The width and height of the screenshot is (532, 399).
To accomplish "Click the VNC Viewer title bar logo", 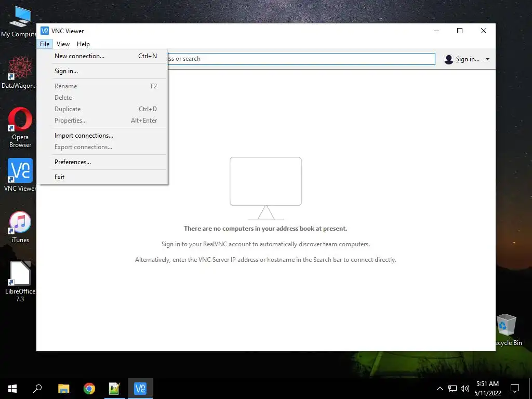I will tap(45, 31).
